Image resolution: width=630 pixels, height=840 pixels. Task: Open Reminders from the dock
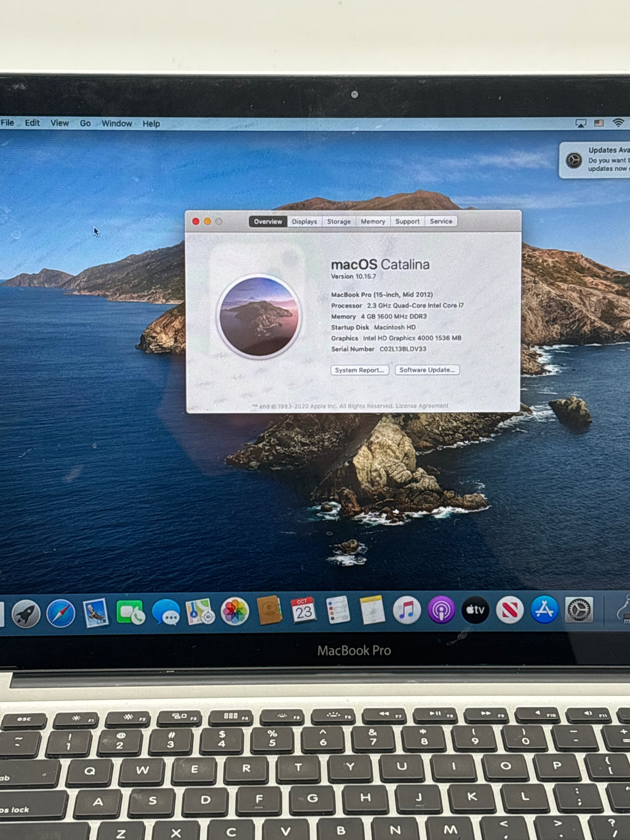tap(338, 610)
